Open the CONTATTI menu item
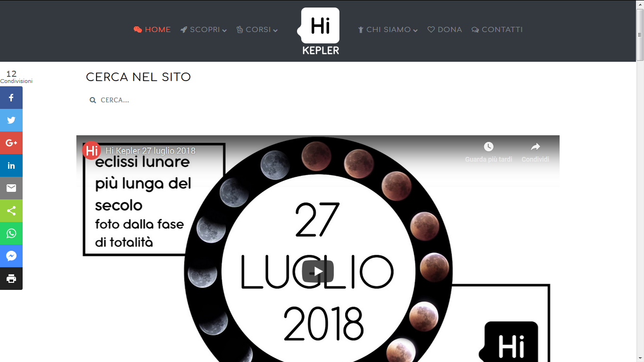 [497, 30]
